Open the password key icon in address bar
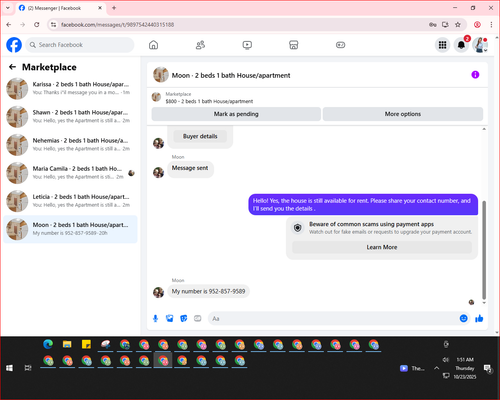Screen dimensions: 500x400 433,25
